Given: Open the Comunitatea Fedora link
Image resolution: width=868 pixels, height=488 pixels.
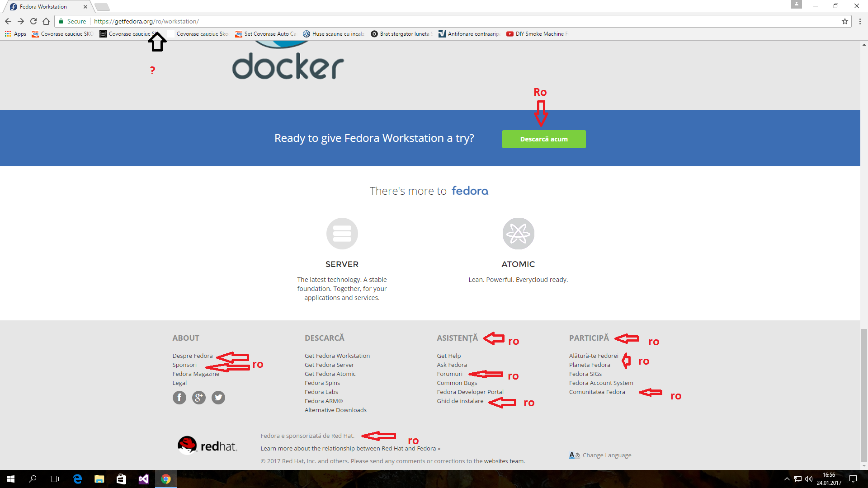Looking at the screenshot, I should (x=597, y=392).
